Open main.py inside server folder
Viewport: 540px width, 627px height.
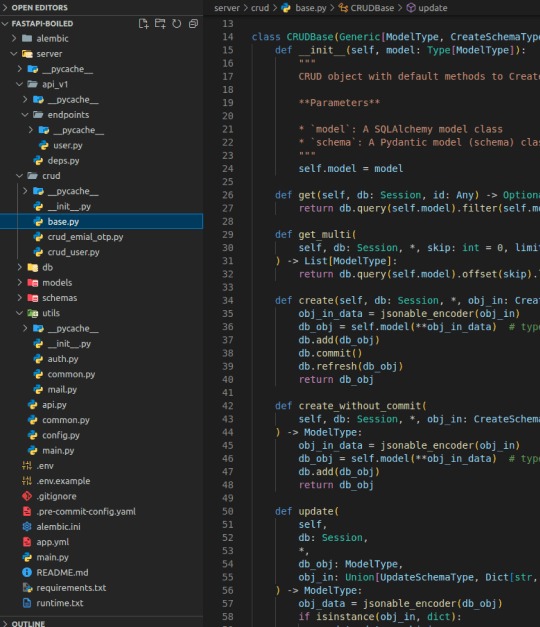[58, 450]
